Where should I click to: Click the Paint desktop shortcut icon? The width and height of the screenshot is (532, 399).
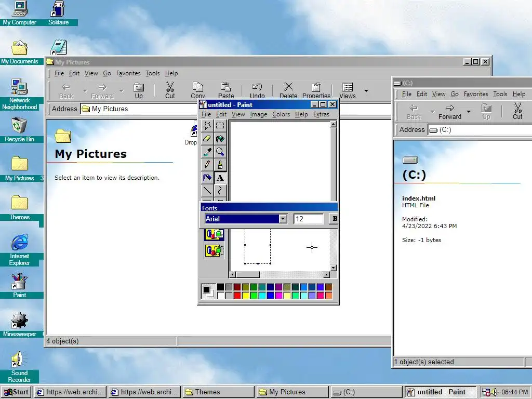click(19, 286)
